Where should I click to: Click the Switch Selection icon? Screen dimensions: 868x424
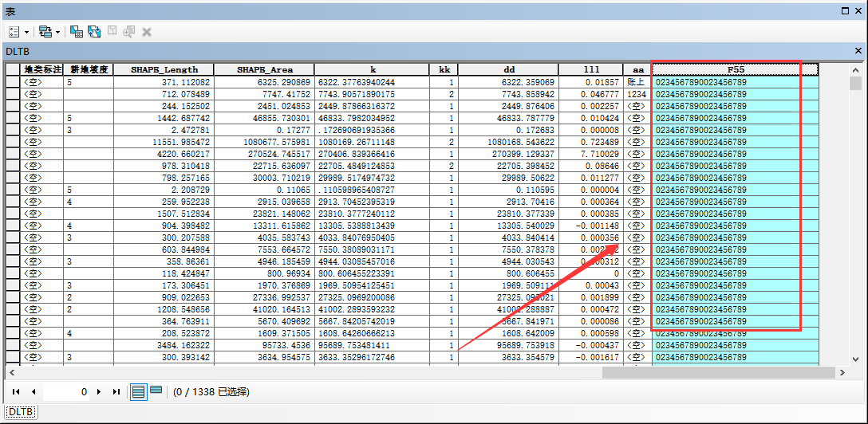94,32
